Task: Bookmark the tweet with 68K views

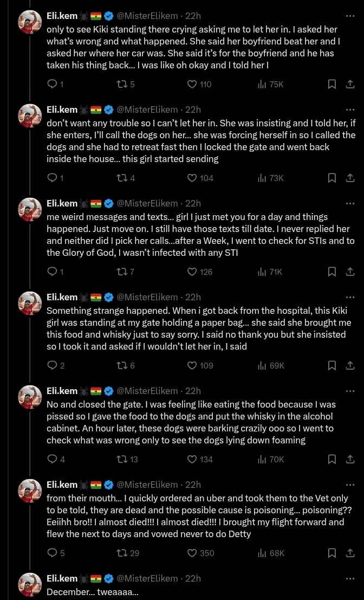Action: click(332, 553)
